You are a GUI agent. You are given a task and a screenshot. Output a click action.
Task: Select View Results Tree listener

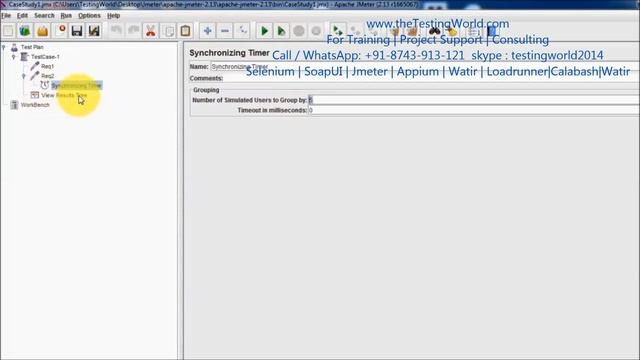64,95
